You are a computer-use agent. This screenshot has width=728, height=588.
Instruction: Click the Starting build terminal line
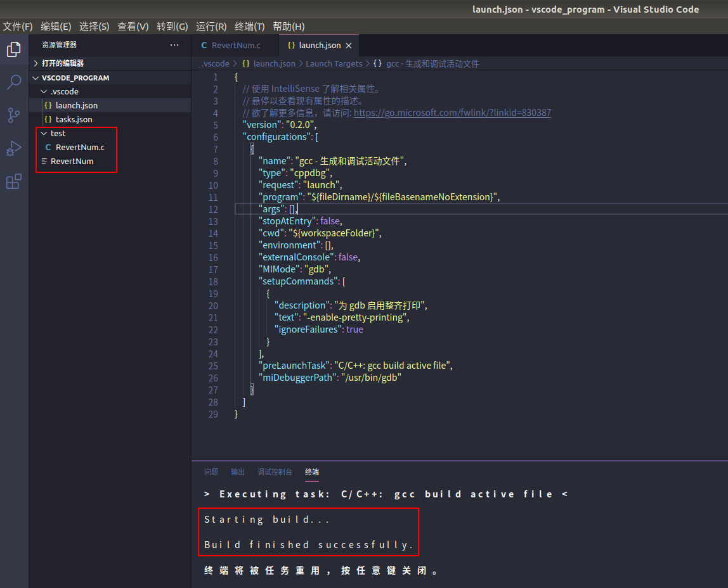point(267,520)
